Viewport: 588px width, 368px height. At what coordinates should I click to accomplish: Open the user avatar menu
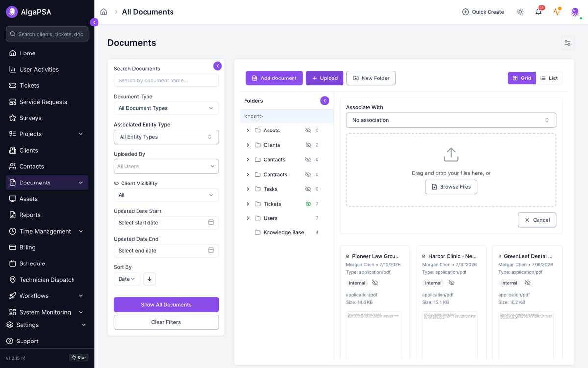pyautogui.click(x=575, y=12)
